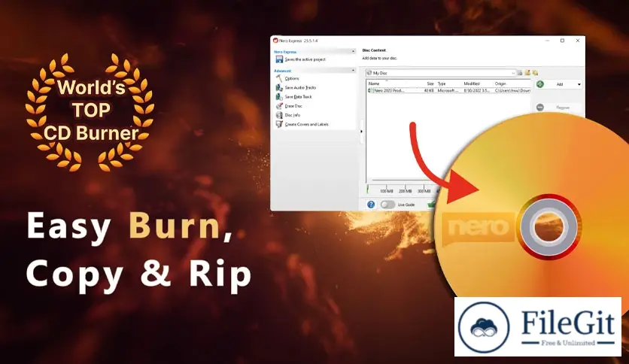Click the blue help question mark icon

[371, 205]
